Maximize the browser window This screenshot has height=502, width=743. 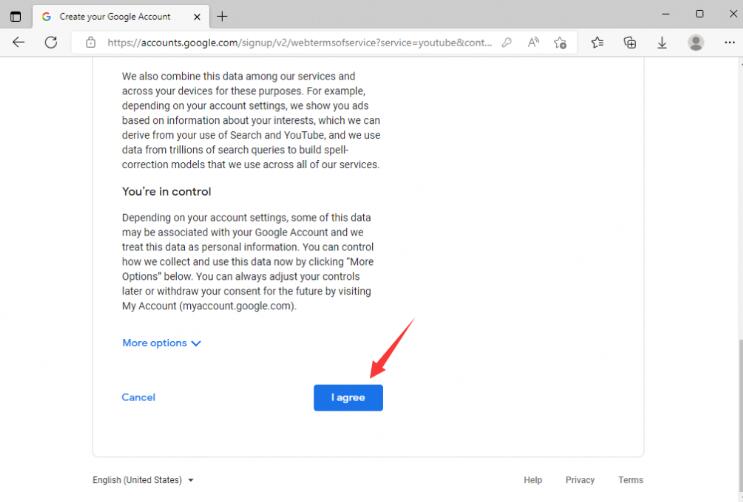699,14
